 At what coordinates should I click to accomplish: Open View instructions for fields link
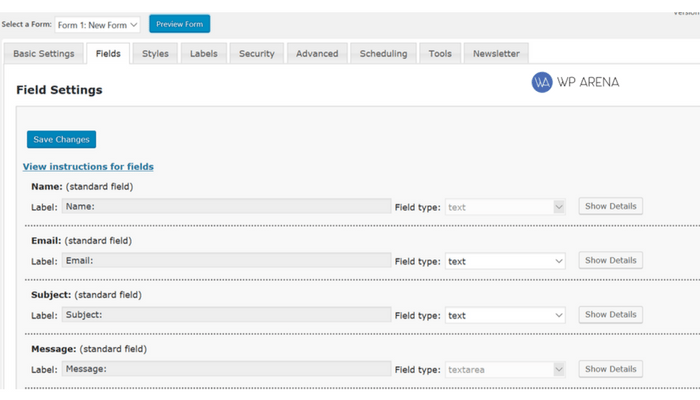pyautogui.click(x=88, y=167)
